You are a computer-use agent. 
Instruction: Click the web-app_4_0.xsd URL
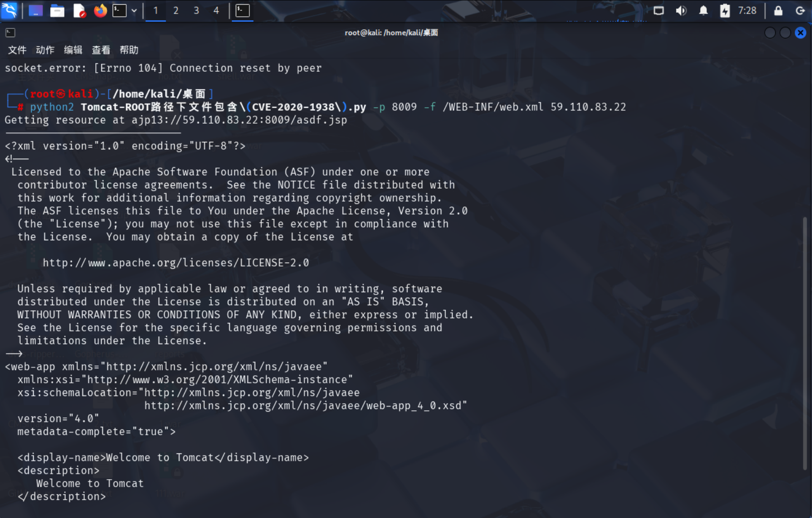(x=306, y=406)
